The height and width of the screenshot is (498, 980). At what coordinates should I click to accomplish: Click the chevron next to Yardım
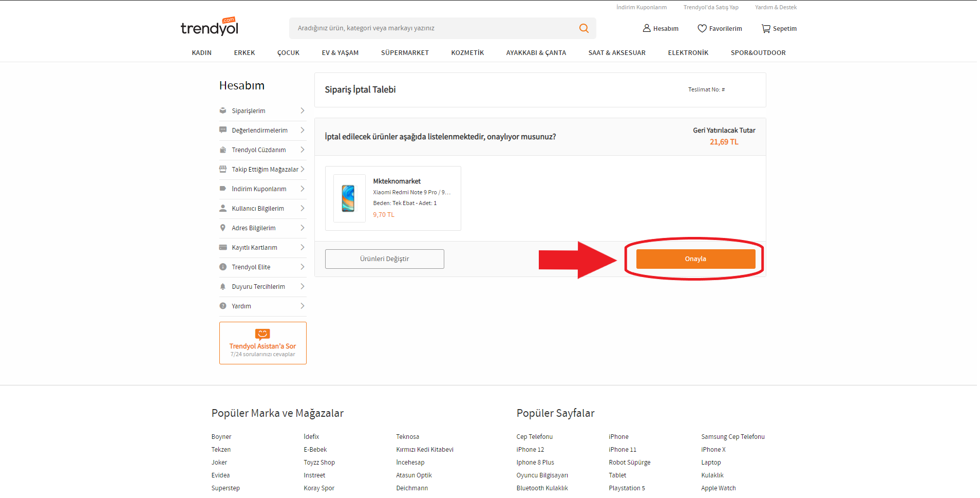[x=302, y=306]
